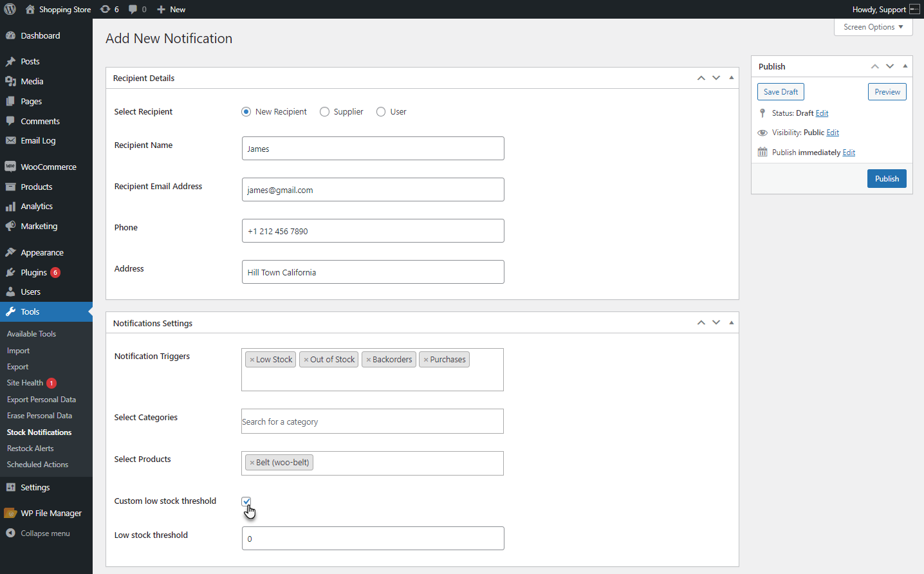Image resolution: width=924 pixels, height=574 pixels.
Task: Open the Import submenu item
Action: [x=18, y=351]
